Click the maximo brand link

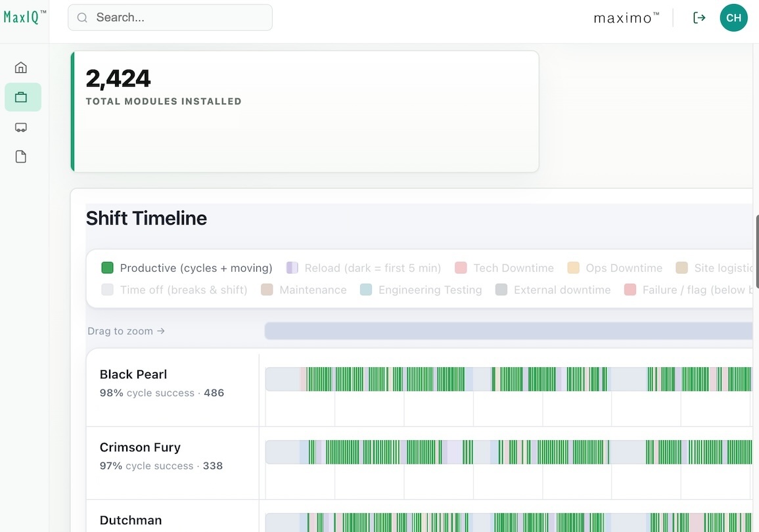pyautogui.click(x=626, y=18)
